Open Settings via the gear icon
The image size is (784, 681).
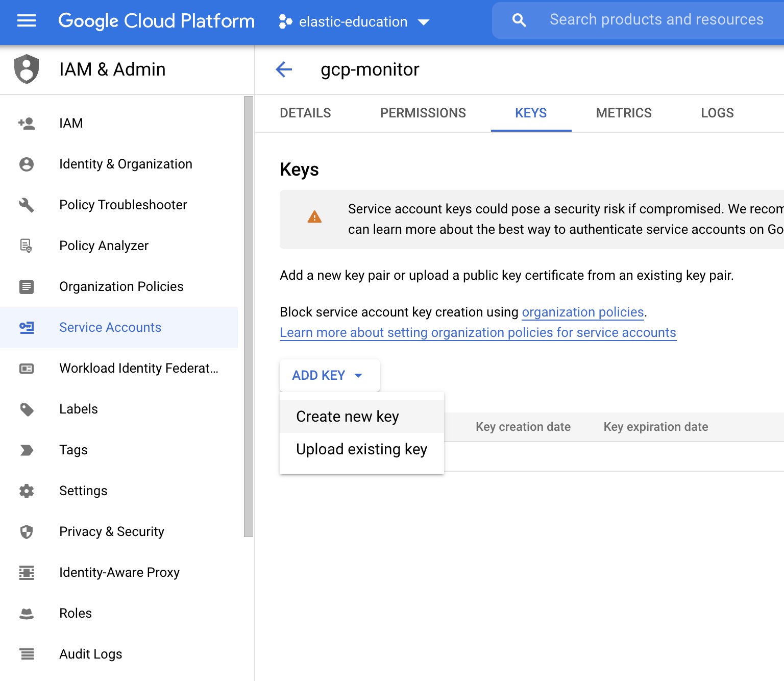(26, 491)
